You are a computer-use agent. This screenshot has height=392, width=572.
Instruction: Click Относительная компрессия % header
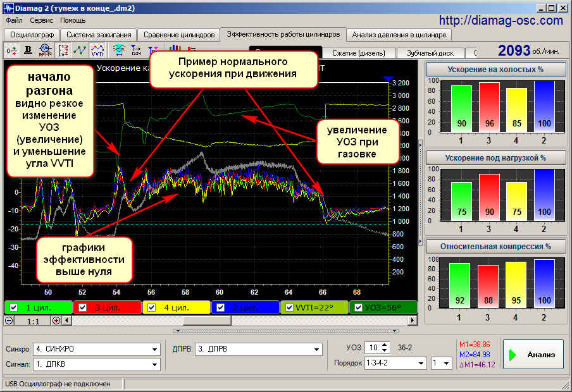point(495,247)
